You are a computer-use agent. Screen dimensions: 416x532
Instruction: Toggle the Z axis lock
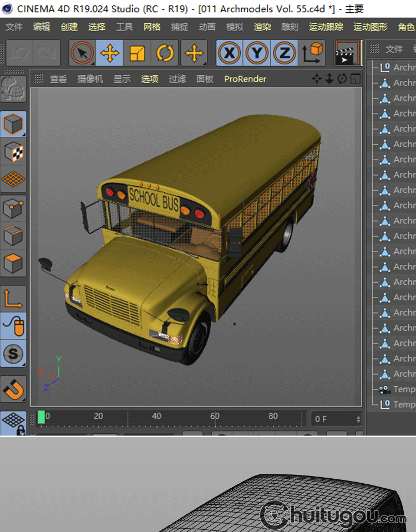point(285,53)
